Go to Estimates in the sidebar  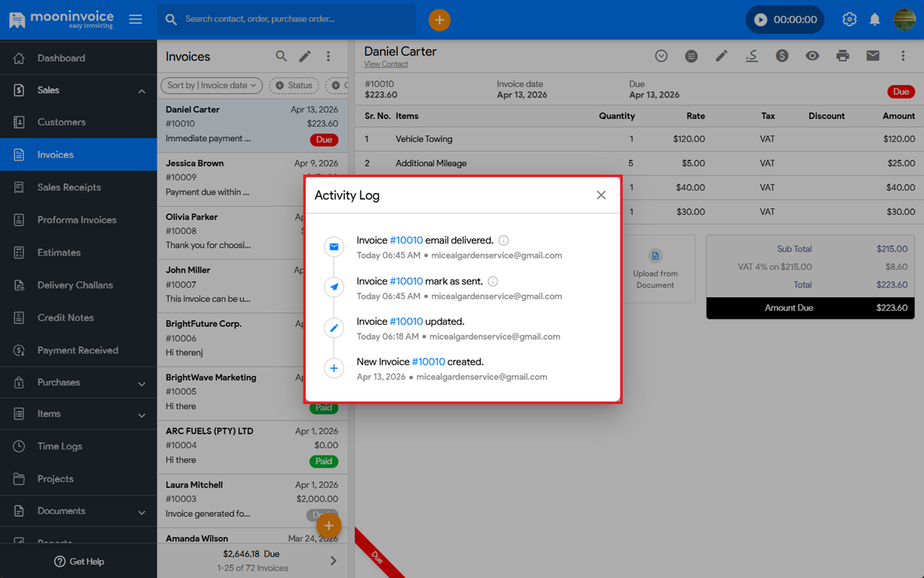tap(59, 252)
